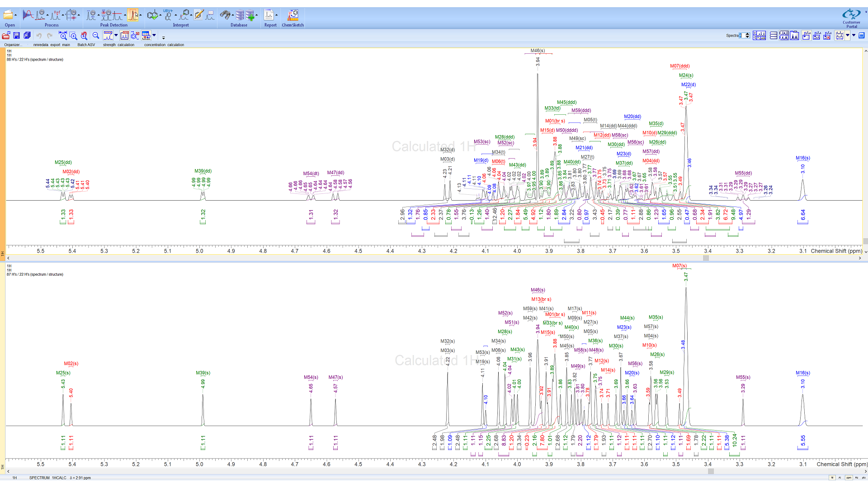The height and width of the screenshot is (488, 868).
Task: Select the strength calculation tool
Action: pyautogui.click(x=108, y=36)
